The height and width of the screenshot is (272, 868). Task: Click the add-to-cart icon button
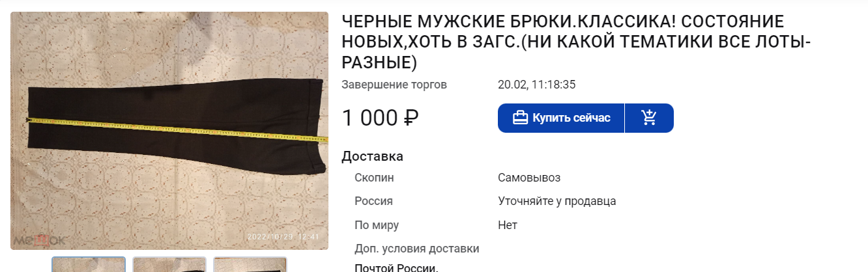click(x=649, y=118)
